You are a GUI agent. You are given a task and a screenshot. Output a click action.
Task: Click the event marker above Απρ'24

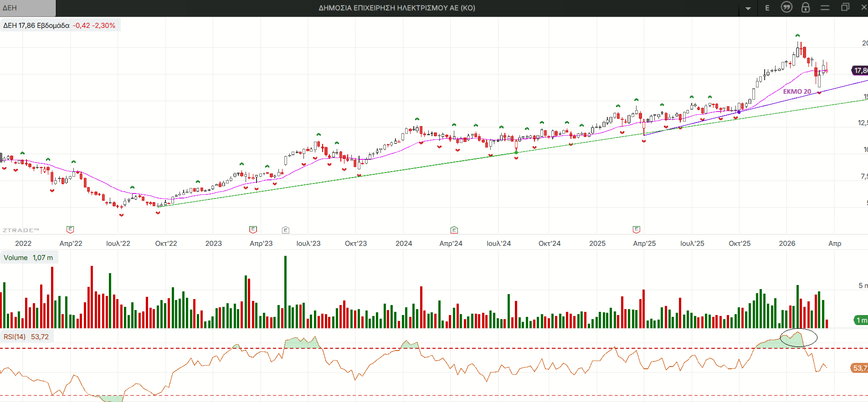pyautogui.click(x=454, y=230)
